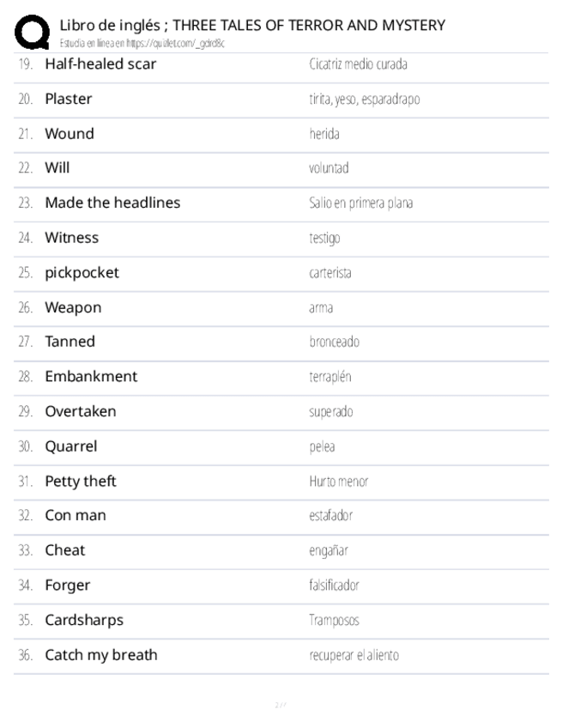Select the definition 'herida'
The image size is (562, 728).
[x=324, y=134]
